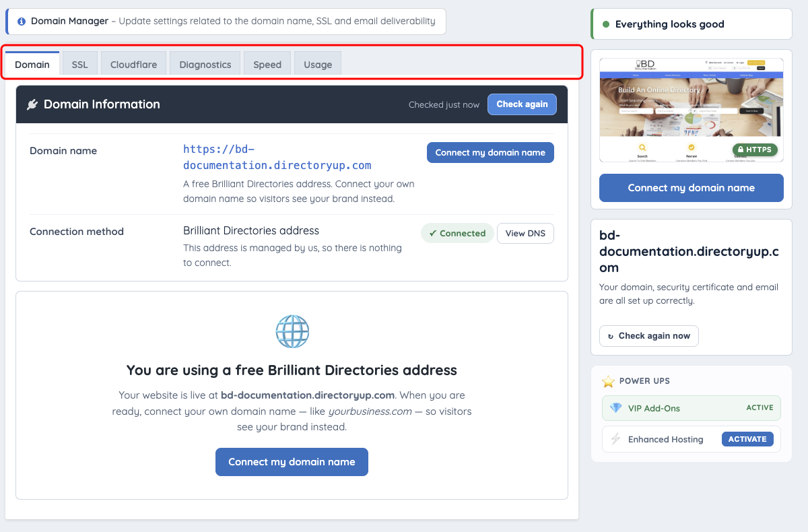The image size is (808, 532).
Task: Go to the Diagnostics tab
Action: pos(205,65)
